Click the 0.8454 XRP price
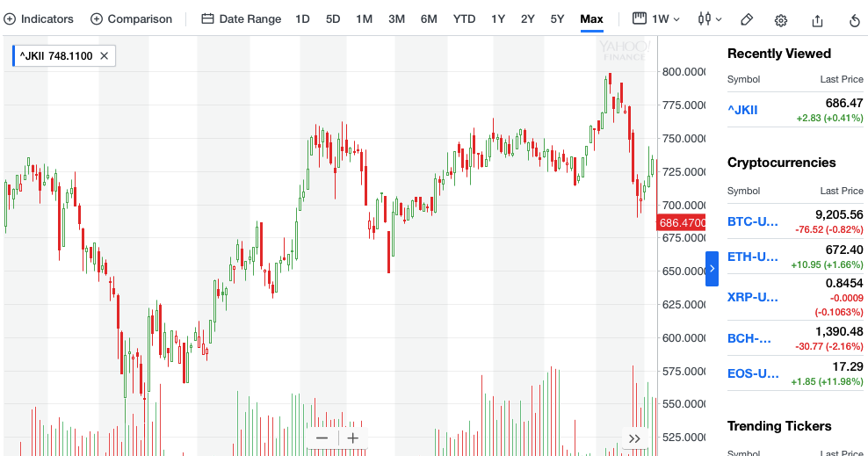The height and width of the screenshot is (456, 868). [x=843, y=283]
